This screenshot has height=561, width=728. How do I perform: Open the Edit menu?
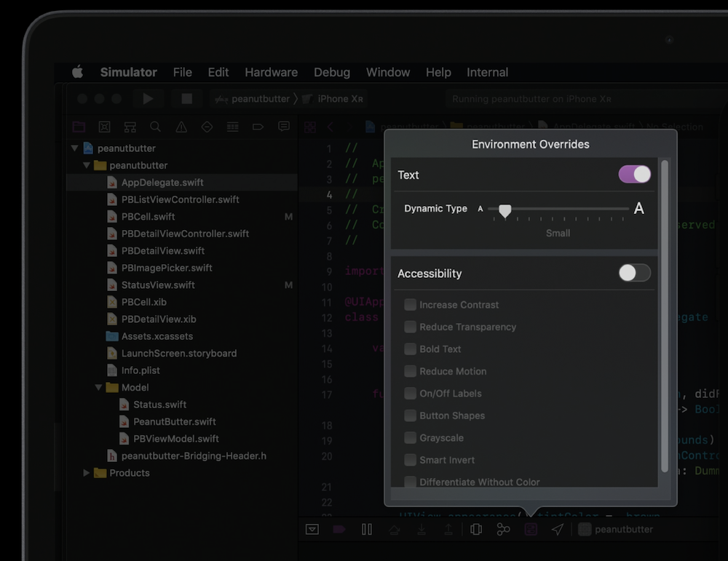(x=218, y=72)
